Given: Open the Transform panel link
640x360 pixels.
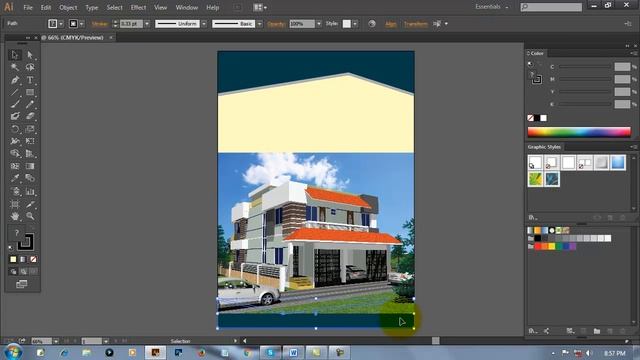Looking at the screenshot, I should (416, 24).
